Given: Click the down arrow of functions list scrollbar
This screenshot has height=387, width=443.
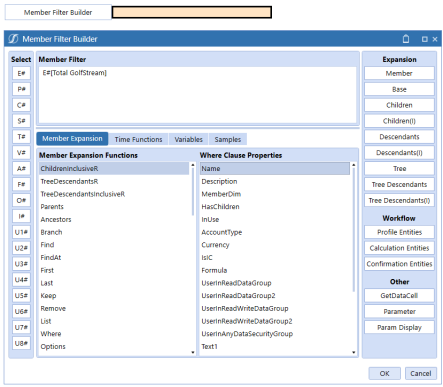Looking at the screenshot, I should (193, 352).
